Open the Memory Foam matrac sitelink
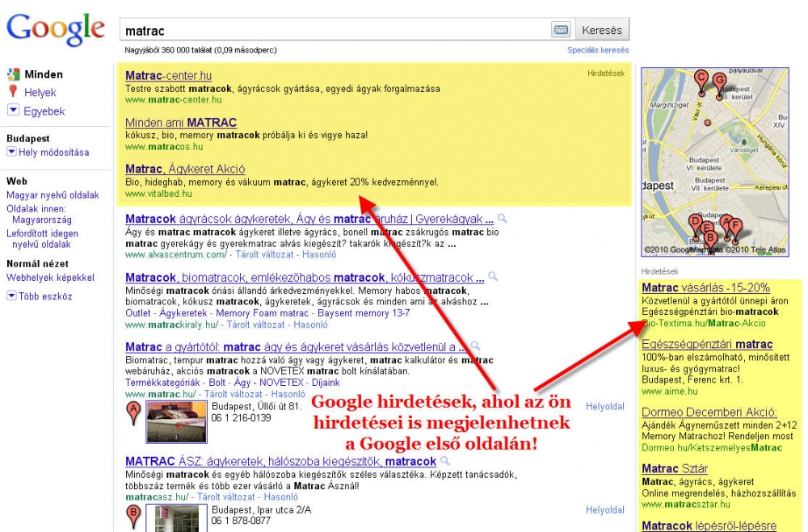This screenshot has height=532, width=808. (263, 313)
